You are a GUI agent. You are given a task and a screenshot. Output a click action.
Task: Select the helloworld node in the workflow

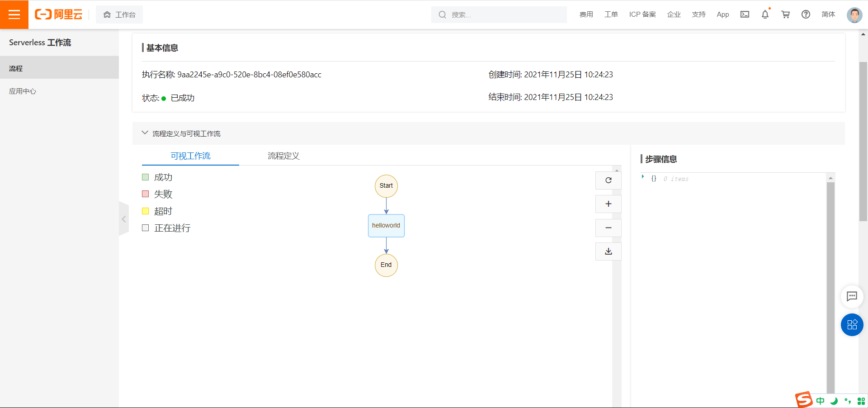pos(386,225)
